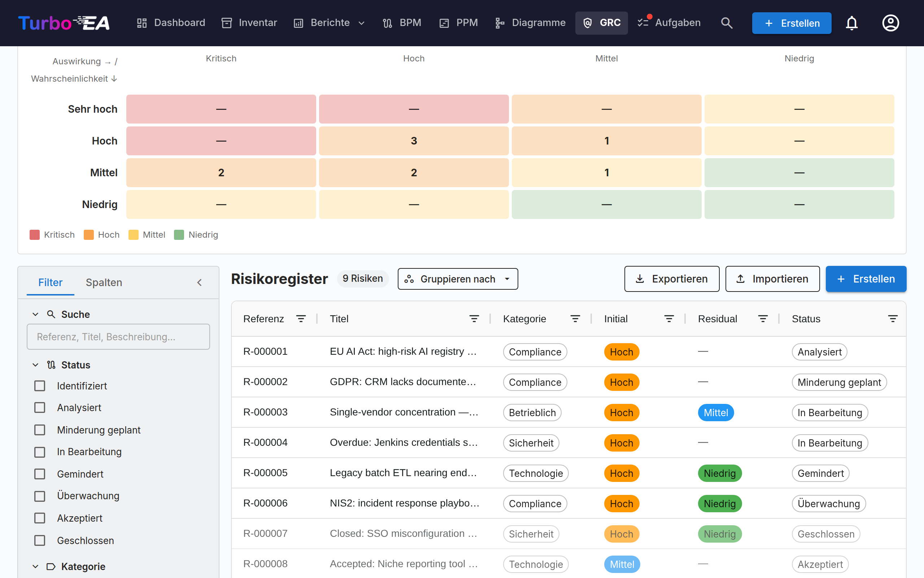The width and height of the screenshot is (924, 578).
Task: Open the PPM navigation item
Action: click(458, 23)
